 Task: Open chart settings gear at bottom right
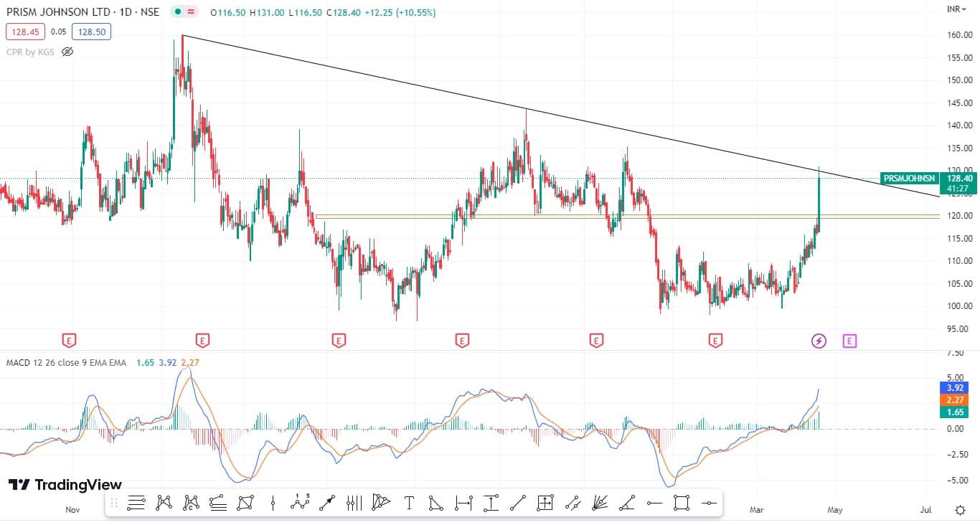[x=960, y=510]
